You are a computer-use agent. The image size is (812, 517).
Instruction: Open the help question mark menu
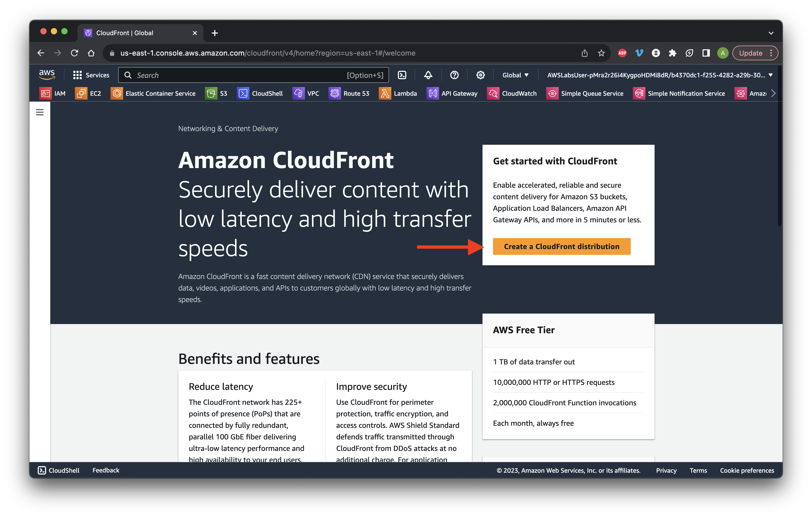pos(454,75)
